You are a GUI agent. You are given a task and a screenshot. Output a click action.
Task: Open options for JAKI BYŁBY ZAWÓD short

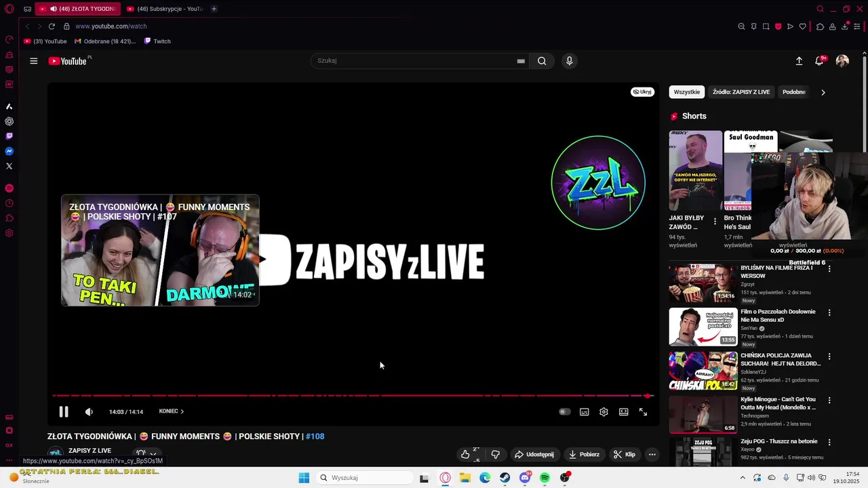pos(714,222)
